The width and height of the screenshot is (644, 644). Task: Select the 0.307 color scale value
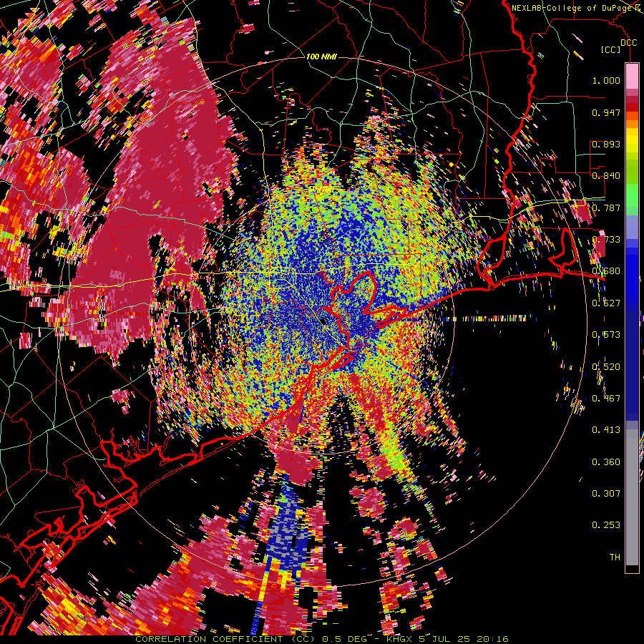pos(606,494)
